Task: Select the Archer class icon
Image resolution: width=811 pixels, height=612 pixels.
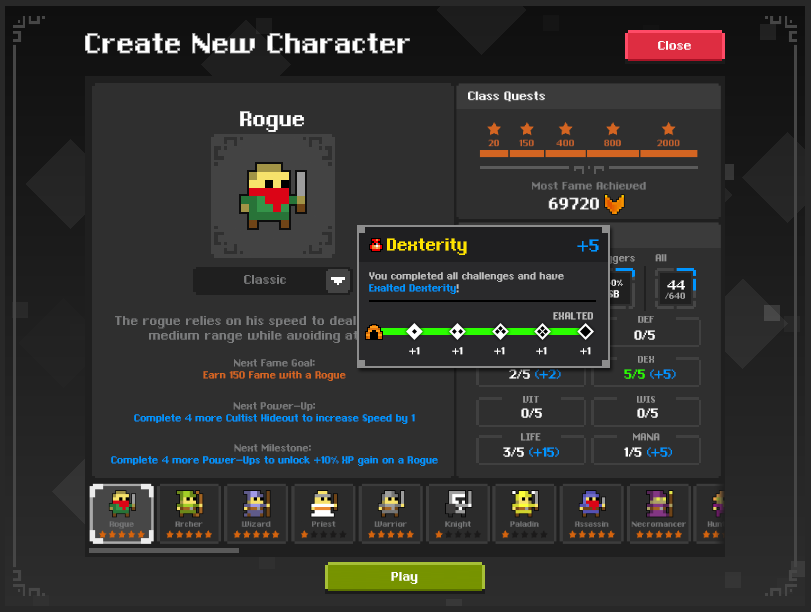Action: pyautogui.click(x=189, y=513)
